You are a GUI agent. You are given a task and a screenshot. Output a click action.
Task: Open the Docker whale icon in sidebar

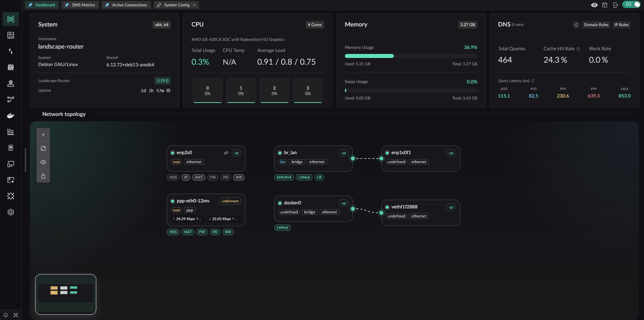[11, 116]
